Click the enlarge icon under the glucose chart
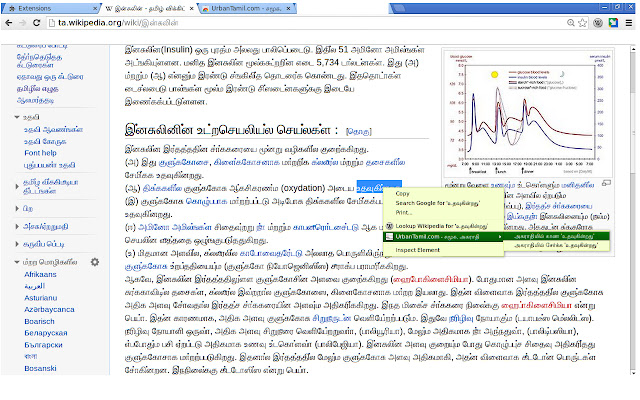640x400 pixels. coord(607,183)
